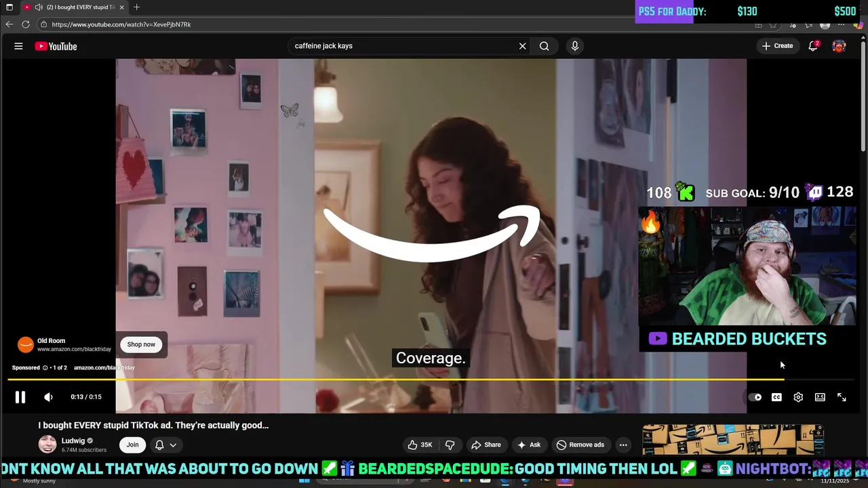Go to YouTube home via logo

[56, 46]
